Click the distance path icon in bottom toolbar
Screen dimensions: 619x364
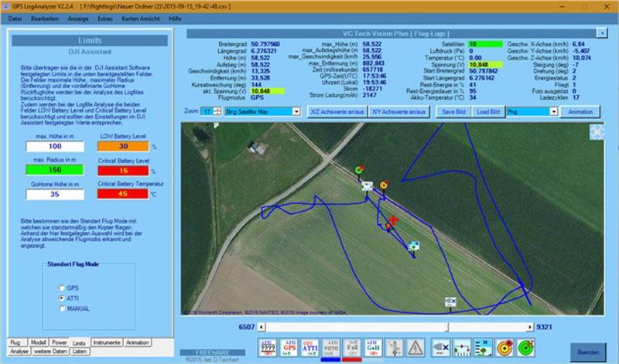coord(462,348)
